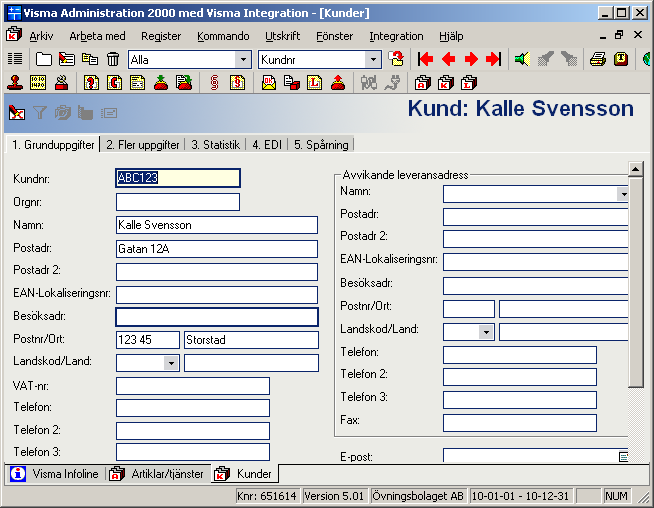Click the Namn field with Kalle Svensson
The height and width of the screenshot is (508, 654).
click(x=217, y=225)
